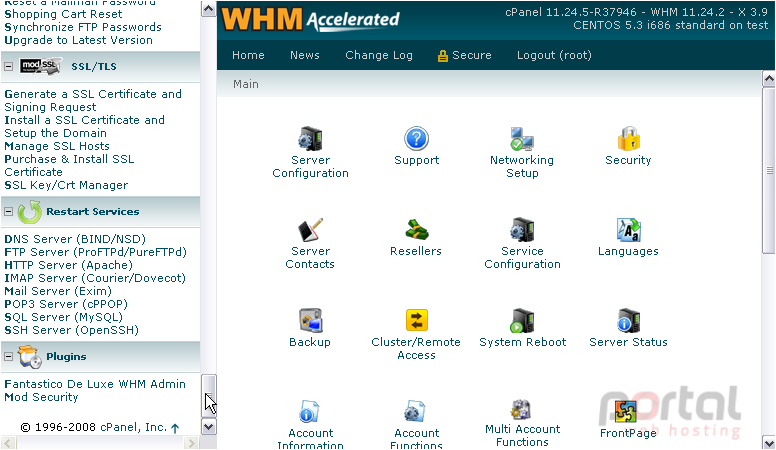Screen dimensions: 776x450
Task: Restart IMAP Server (Courier/Dovecot)
Action: point(95,278)
